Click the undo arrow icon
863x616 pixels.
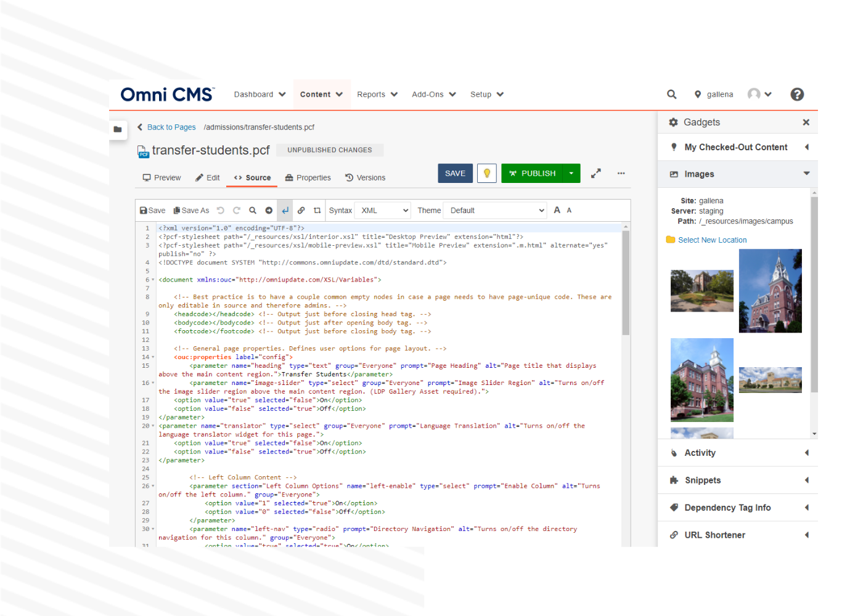(x=221, y=211)
